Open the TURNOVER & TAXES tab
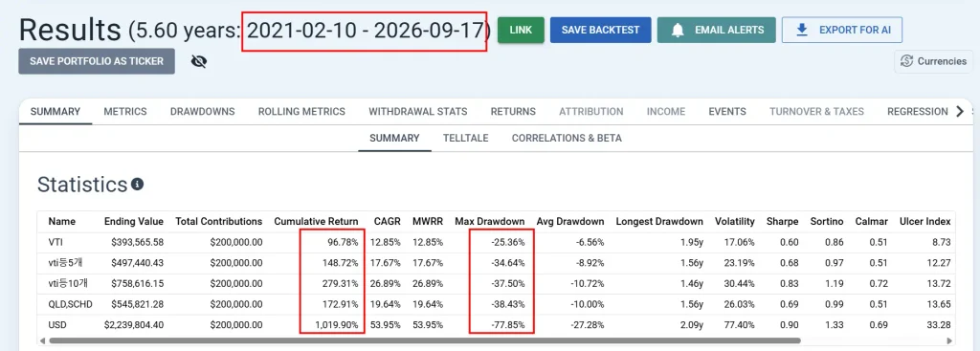This screenshot has width=980, height=351. 816,112
